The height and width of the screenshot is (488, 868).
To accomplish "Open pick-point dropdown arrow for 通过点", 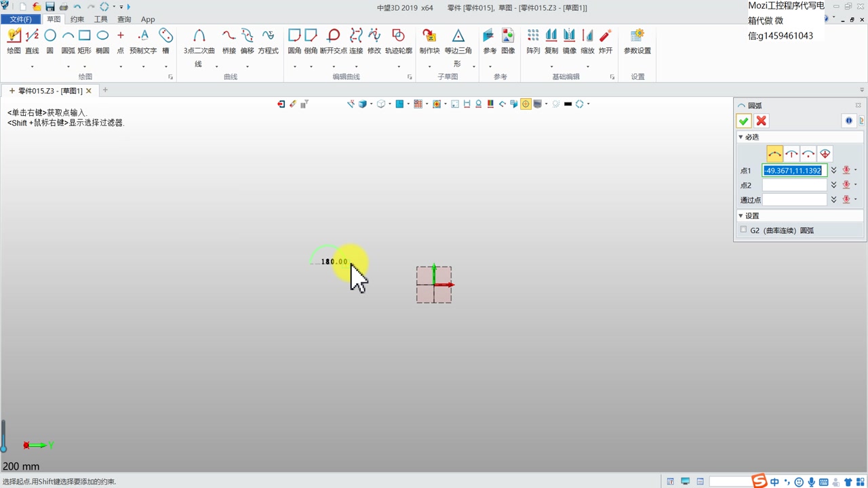I will click(x=856, y=200).
